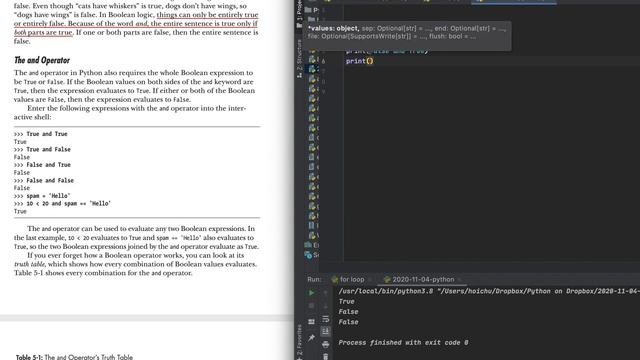Close the '2020-11-04-python' run tab

point(459,280)
